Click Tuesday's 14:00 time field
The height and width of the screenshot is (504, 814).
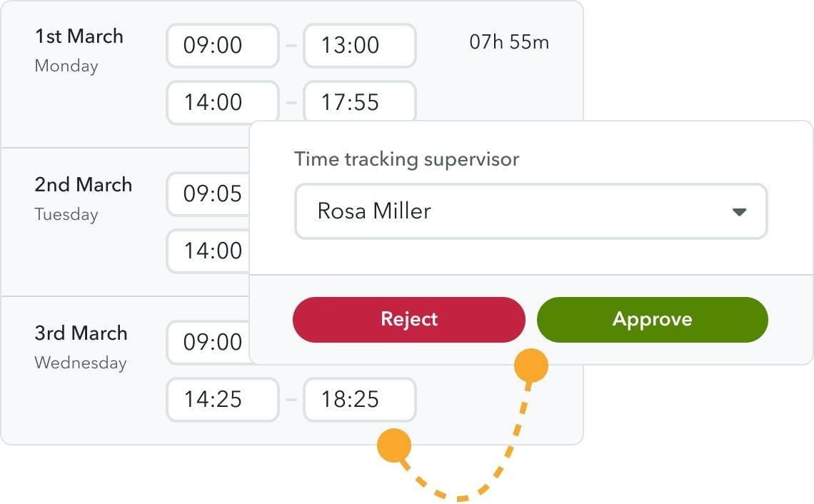[207, 251]
